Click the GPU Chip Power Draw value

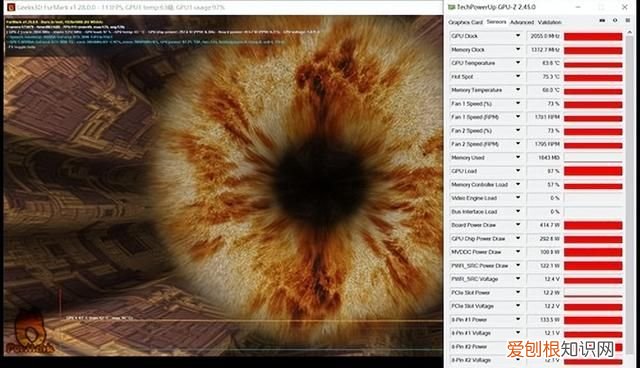pyautogui.click(x=544, y=238)
